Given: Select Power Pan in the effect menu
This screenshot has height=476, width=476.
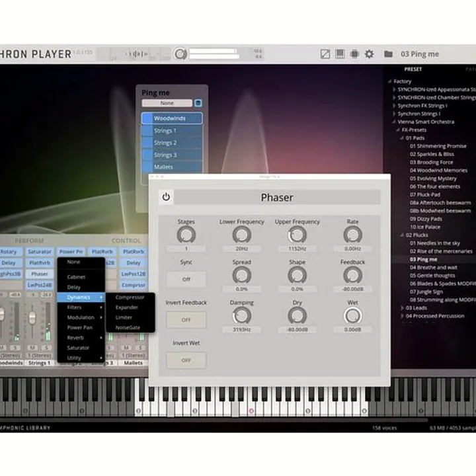Looking at the screenshot, I should tap(81, 328).
